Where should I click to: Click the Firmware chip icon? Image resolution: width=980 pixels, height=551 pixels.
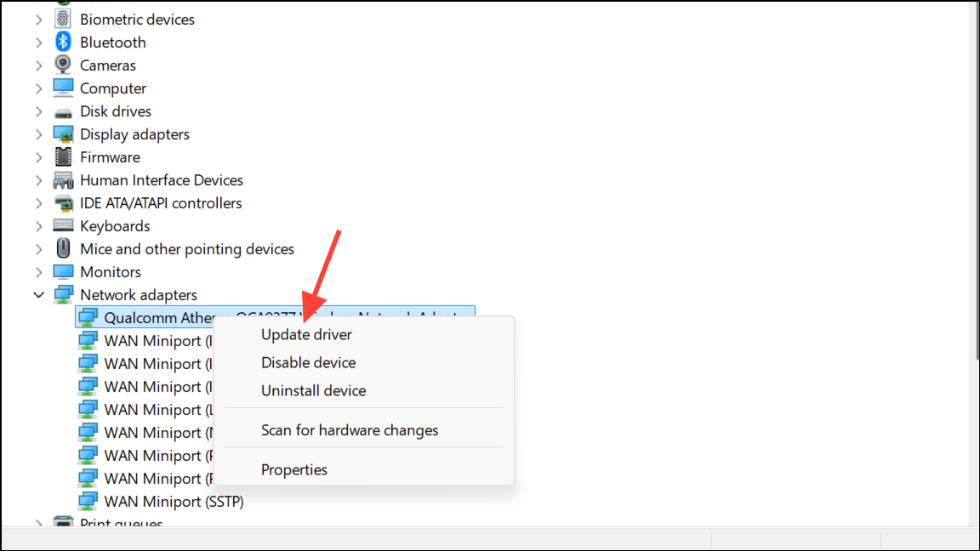tap(63, 157)
